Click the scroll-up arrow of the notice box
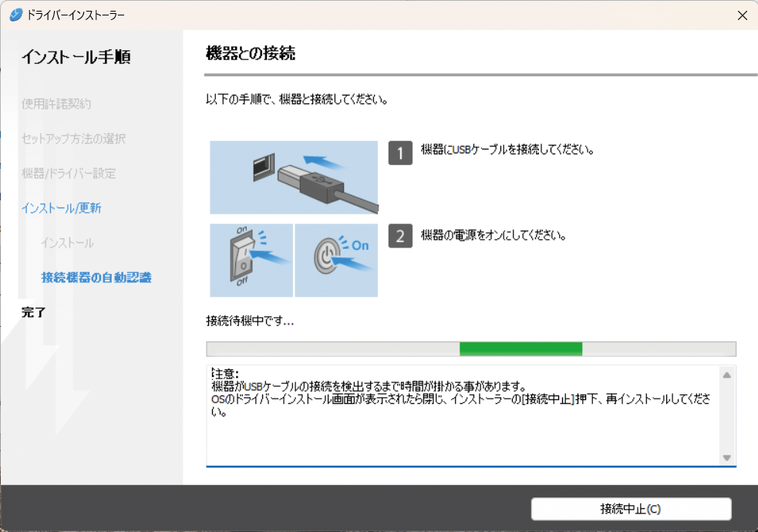This screenshot has height=532, width=758. [x=726, y=374]
